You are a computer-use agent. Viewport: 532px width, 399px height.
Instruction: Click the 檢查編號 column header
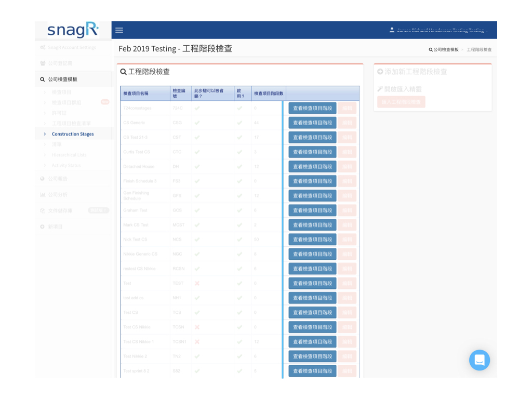[181, 94]
